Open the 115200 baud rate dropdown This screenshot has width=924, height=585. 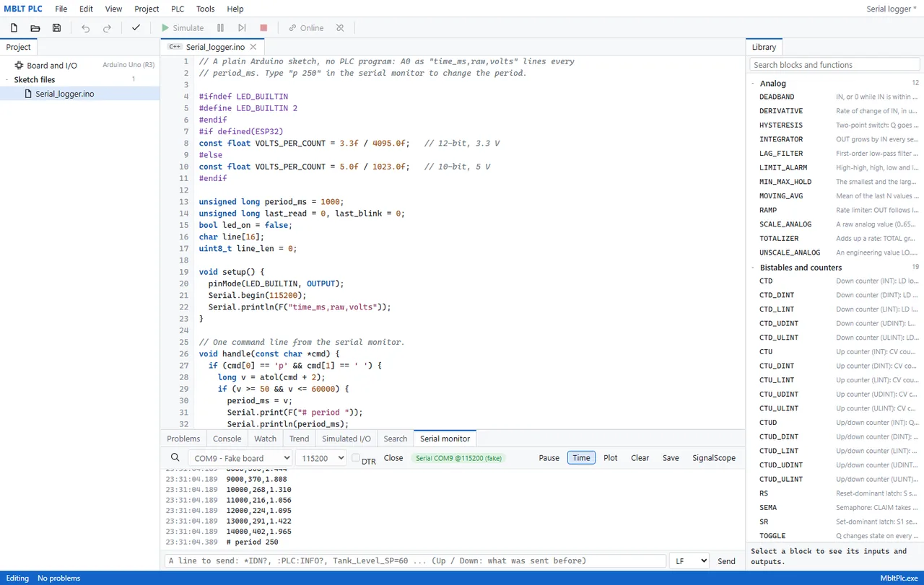[321, 458]
